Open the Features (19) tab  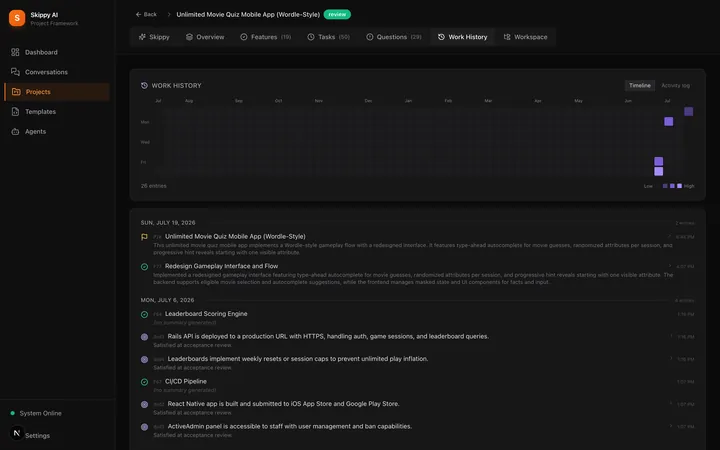tap(266, 37)
